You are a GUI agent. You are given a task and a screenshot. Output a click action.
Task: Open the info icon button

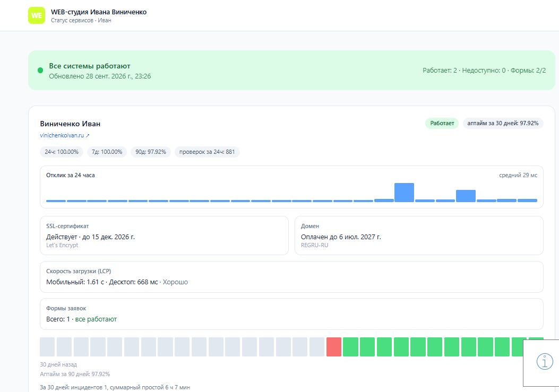tap(544, 362)
